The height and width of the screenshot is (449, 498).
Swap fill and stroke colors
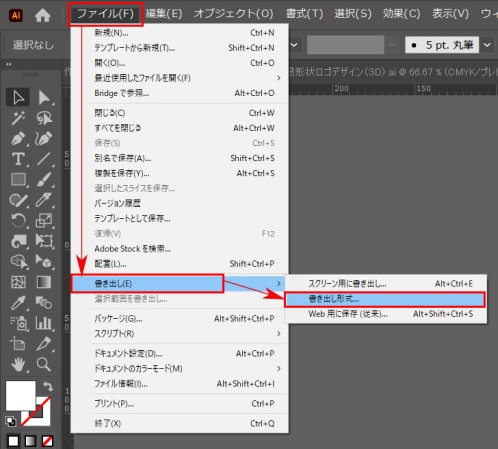48,386
